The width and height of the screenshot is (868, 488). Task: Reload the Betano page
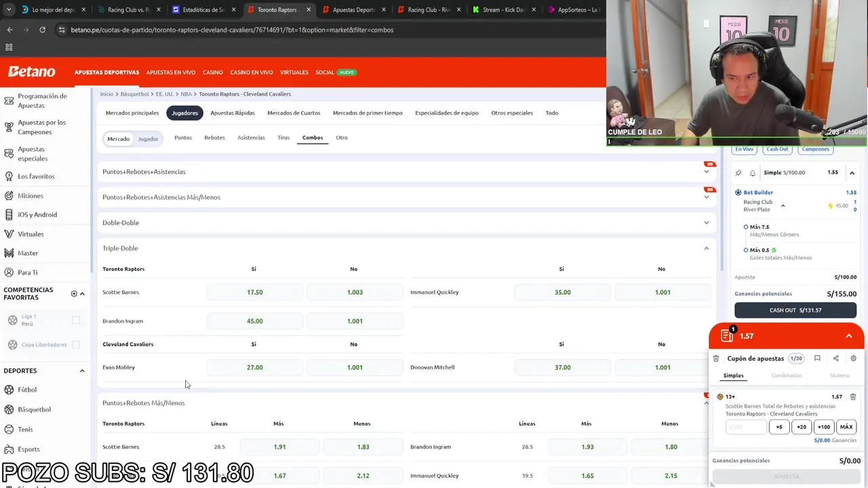click(x=42, y=30)
